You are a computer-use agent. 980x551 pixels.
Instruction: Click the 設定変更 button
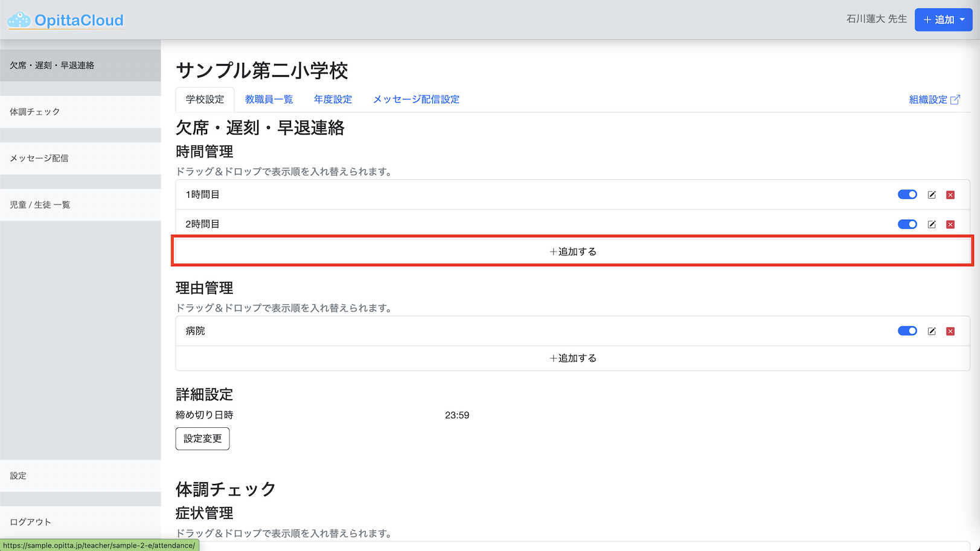pos(202,439)
